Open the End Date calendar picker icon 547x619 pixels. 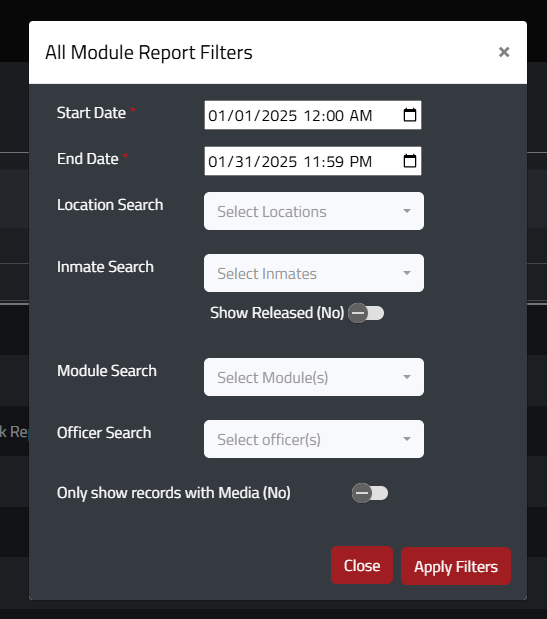410,161
